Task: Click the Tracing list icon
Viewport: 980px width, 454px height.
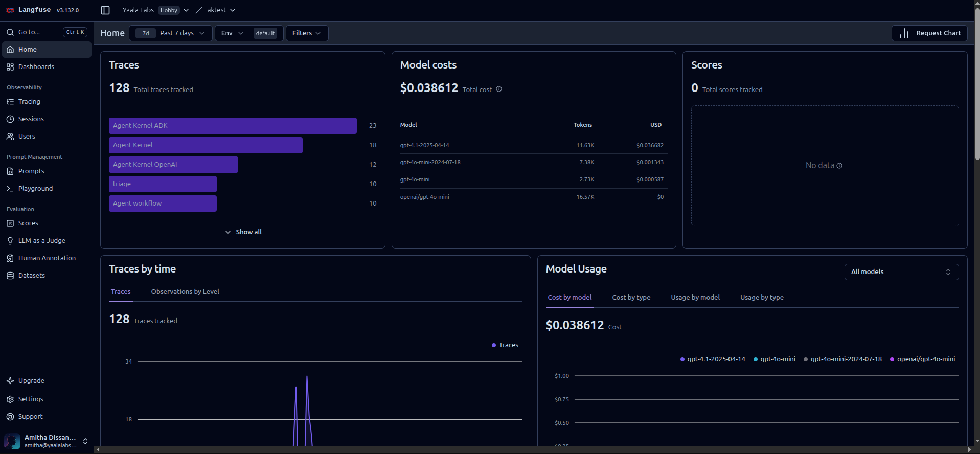Action: point(10,102)
